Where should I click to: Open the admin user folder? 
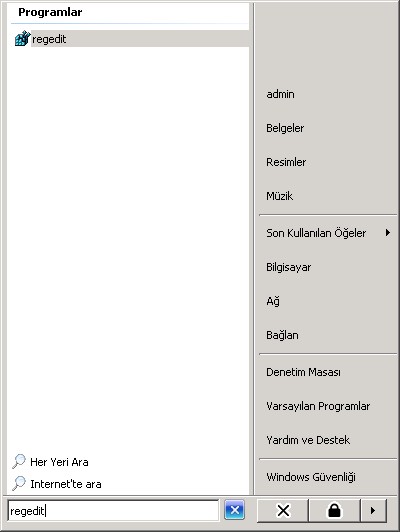coord(280,94)
